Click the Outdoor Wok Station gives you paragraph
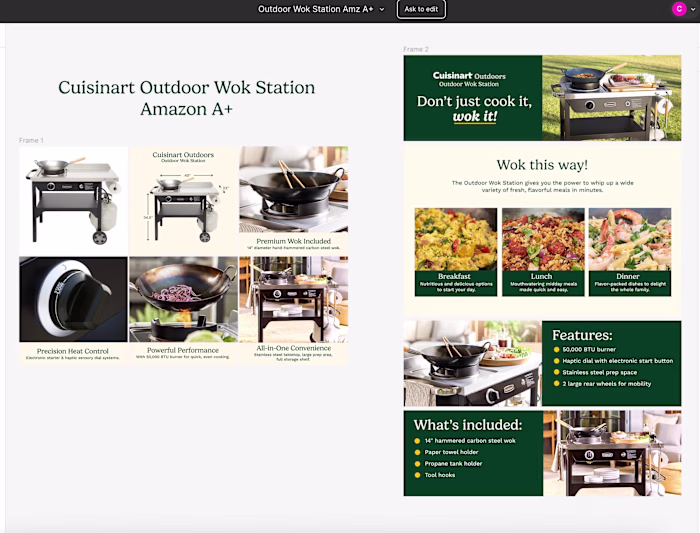The width and height of the screenshot is (700, 533). (542, 186)
